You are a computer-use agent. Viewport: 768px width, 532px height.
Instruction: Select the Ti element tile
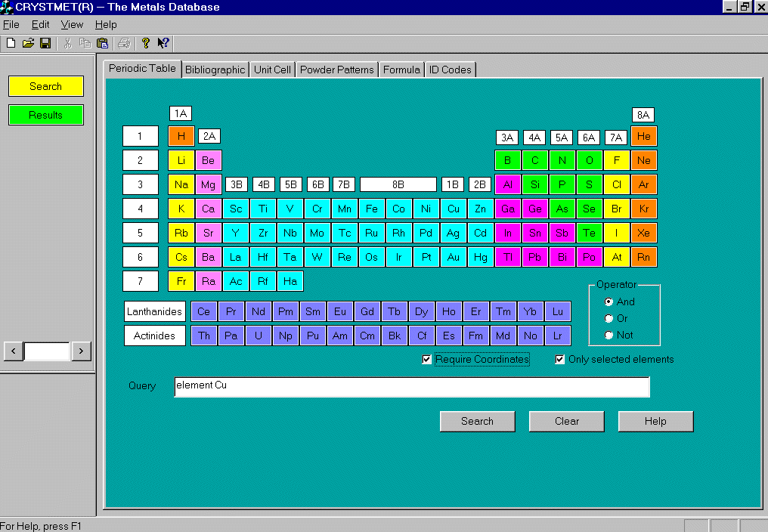coord(263,209)
